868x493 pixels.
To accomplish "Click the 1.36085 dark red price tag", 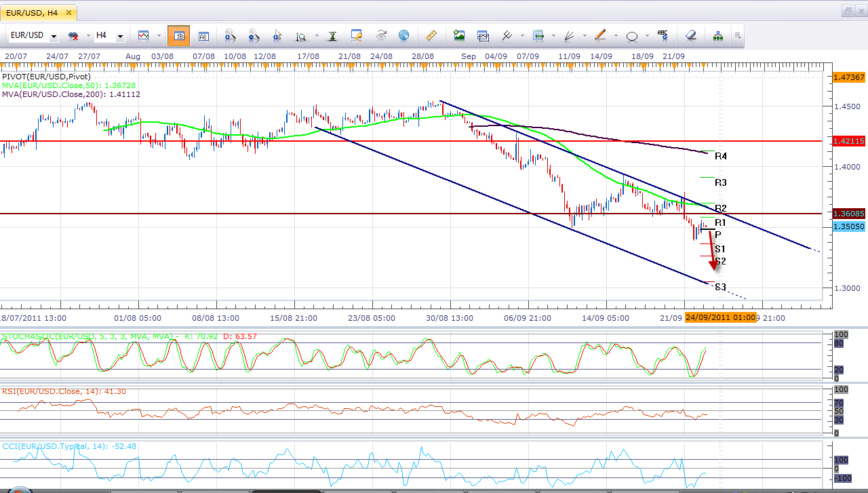I will coord(848,214).
